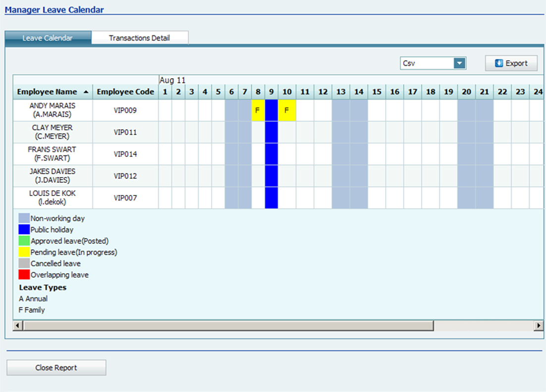Click the Close Report button

tap(56, 367)
